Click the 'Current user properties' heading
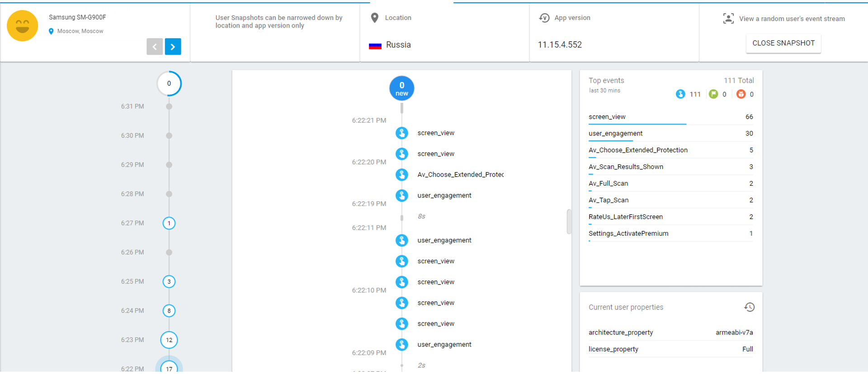 [626, 307]
